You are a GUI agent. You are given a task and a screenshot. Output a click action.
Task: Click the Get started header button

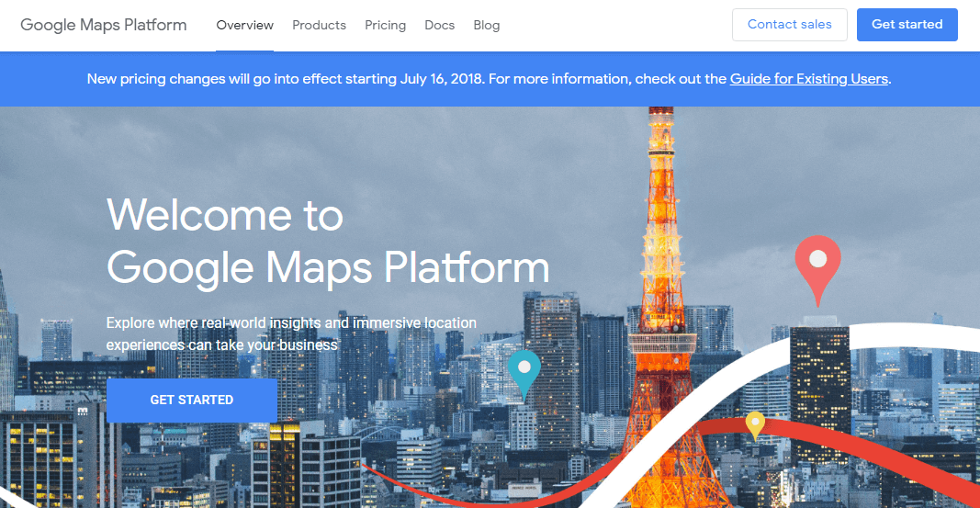point(907,25)
